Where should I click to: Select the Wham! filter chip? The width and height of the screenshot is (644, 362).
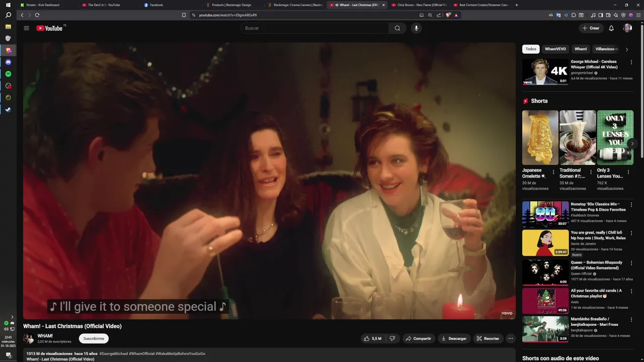pos(581,49)
